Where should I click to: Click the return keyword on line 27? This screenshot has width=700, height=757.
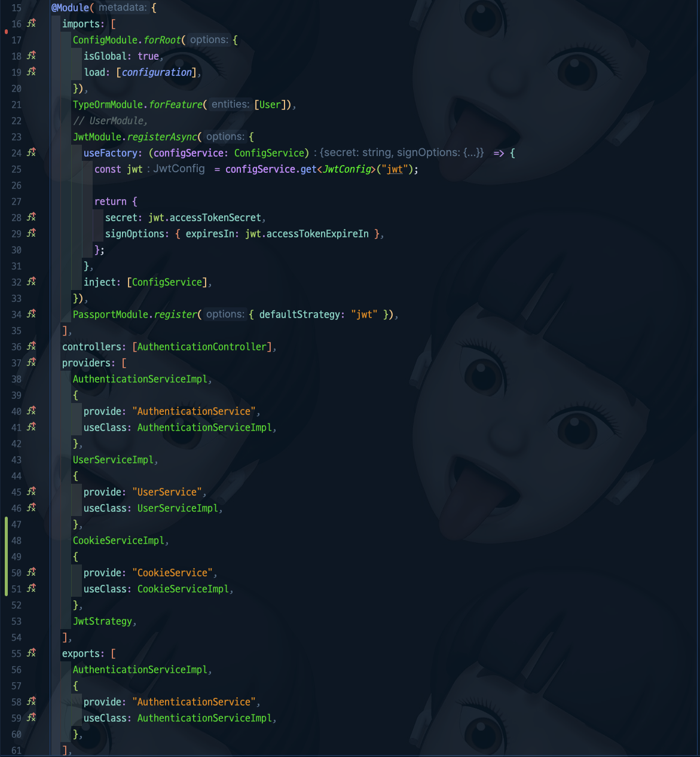point(111,202)
